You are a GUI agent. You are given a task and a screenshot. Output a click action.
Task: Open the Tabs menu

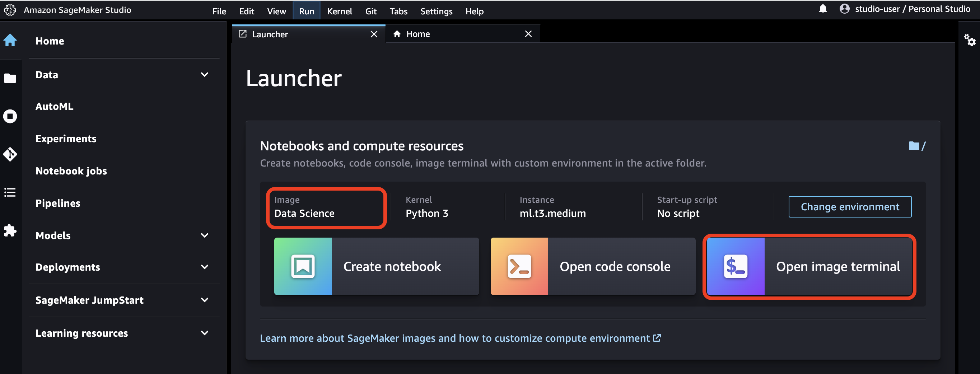(398, 11)
